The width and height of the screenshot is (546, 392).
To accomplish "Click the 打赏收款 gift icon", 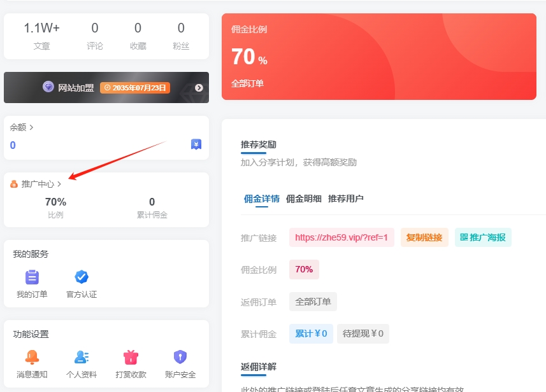I will [130, 358].
